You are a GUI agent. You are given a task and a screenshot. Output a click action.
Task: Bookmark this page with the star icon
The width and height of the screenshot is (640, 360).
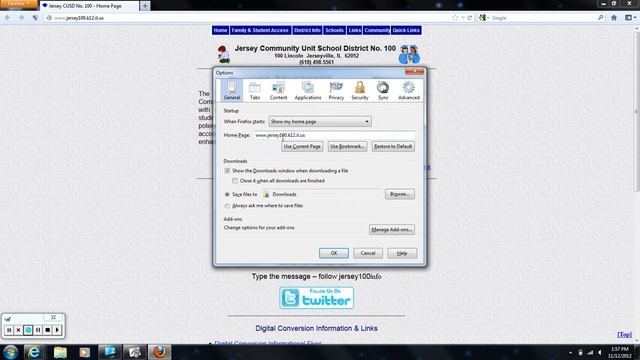455,18
